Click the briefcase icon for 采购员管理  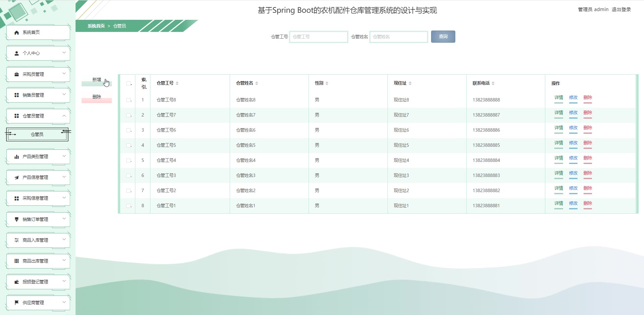[16, 74]
